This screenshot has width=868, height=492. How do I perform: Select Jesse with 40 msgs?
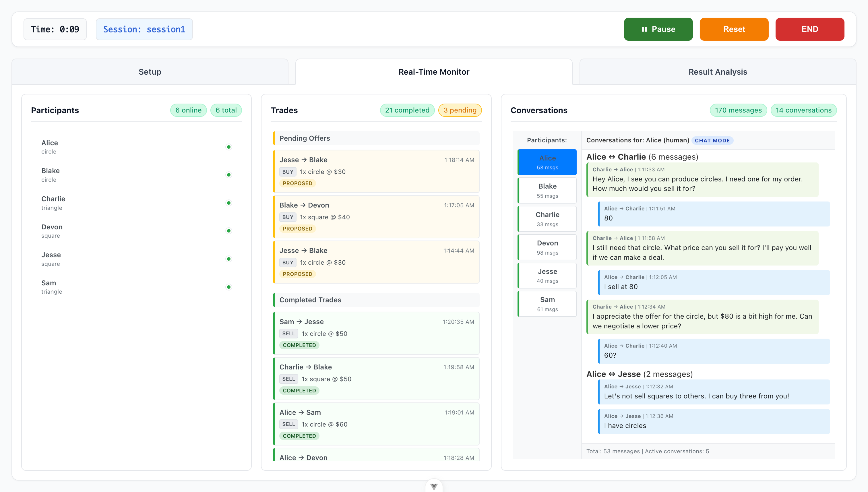point(547,276)
